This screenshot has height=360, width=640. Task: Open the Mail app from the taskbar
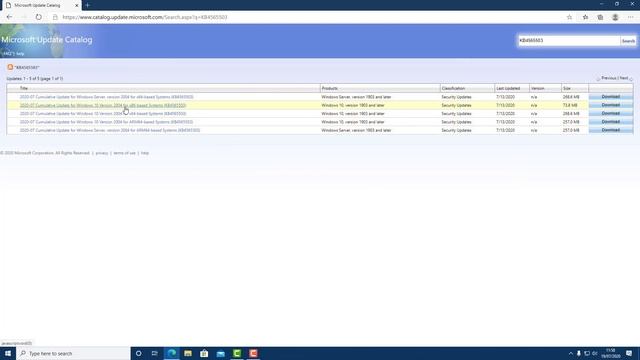pos(220,353)
